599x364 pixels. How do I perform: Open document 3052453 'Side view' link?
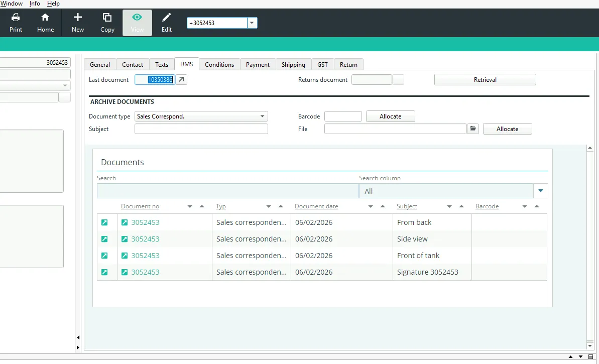145,239
